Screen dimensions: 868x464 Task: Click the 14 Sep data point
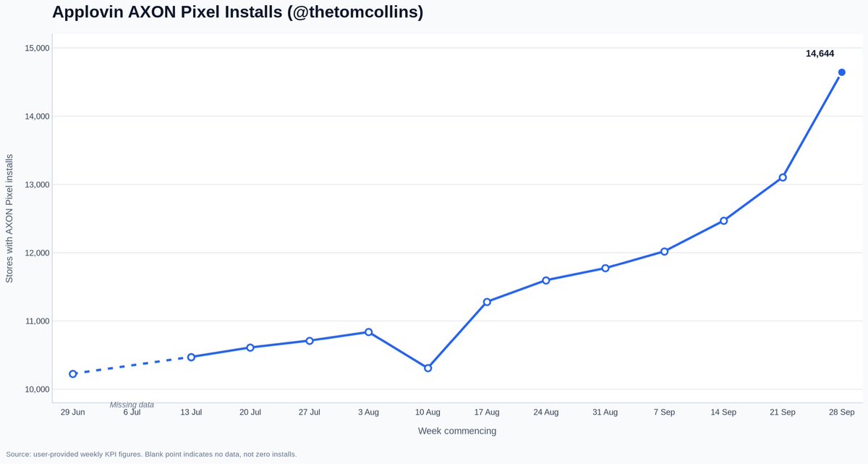click(723, 221)
